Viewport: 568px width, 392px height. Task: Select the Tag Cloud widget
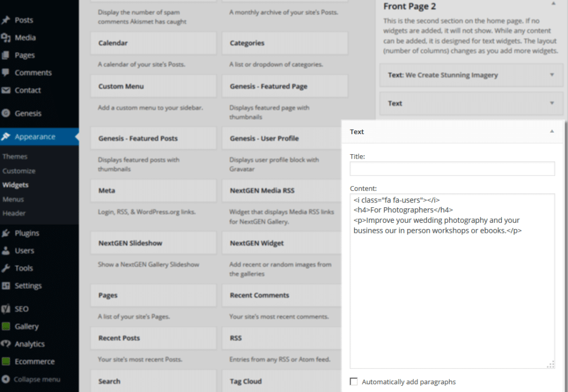point(281,381)
